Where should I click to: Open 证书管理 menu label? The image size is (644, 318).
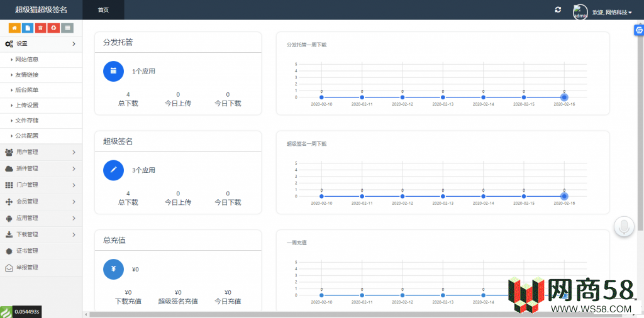tap(28, 251)
